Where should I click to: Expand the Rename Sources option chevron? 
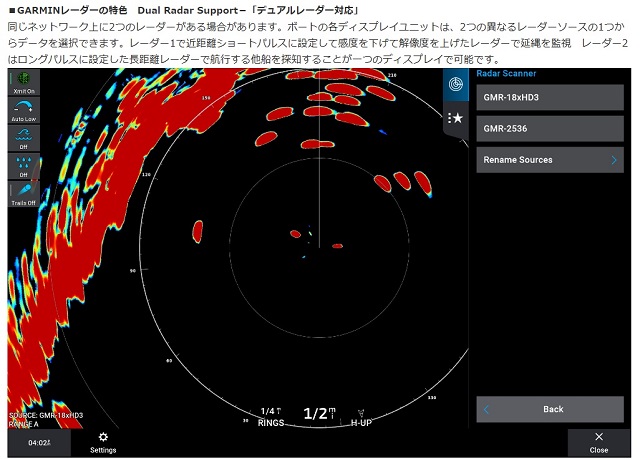(x=614, y=160)
